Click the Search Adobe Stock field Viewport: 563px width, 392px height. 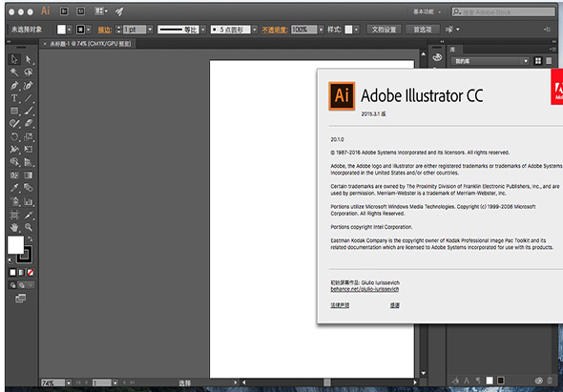[x=504, y=11]
